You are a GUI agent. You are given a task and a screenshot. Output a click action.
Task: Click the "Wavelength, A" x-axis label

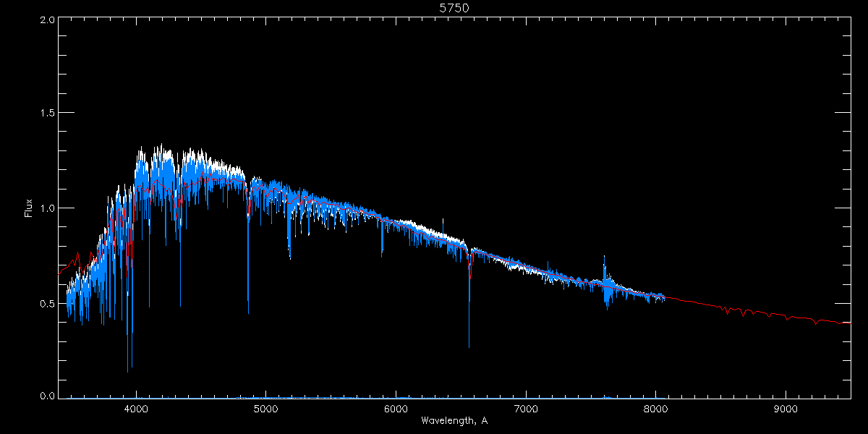(x=454, y=421)
